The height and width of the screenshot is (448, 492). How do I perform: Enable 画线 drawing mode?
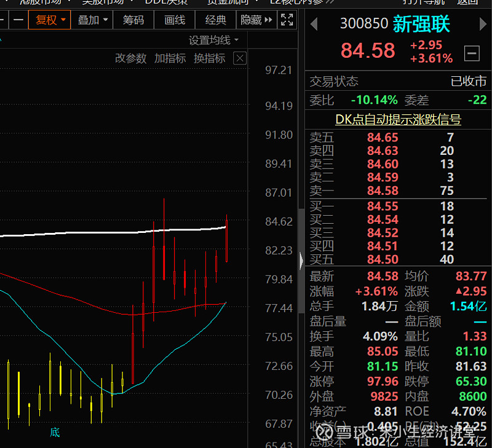click(x=173, y=20)
